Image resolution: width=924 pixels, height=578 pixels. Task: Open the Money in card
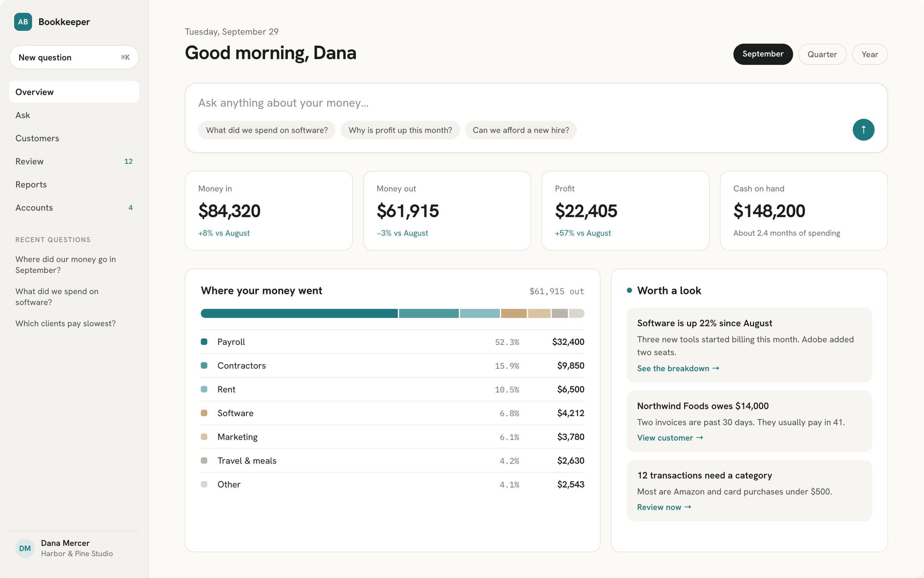click(x=269, y=210)
